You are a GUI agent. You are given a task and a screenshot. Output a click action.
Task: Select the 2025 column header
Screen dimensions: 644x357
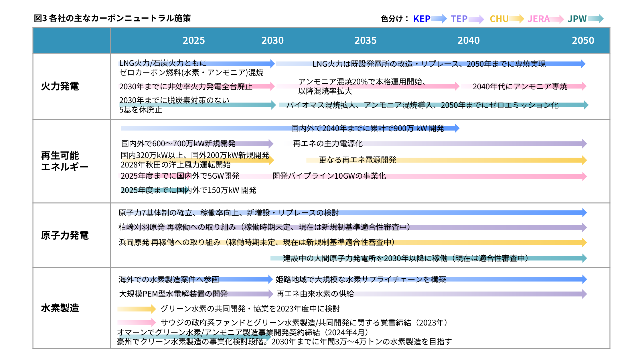194,40
